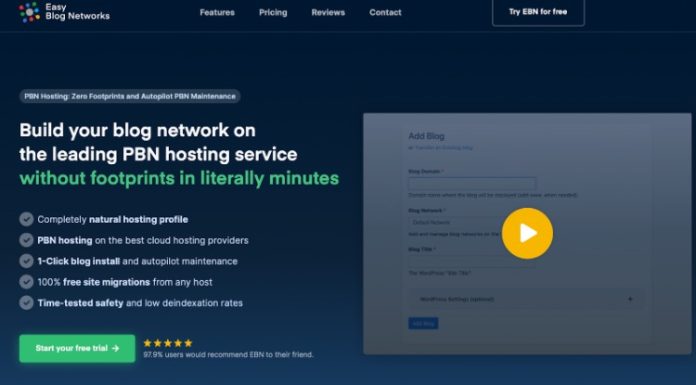Click text '1-Click blog install and autopilot maintenance'
The image size is (696, 385).
tap(137, 261)
